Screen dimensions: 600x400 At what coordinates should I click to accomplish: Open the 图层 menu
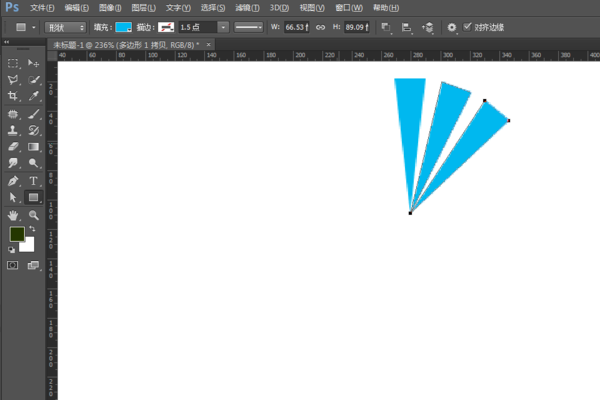point(144,7)
